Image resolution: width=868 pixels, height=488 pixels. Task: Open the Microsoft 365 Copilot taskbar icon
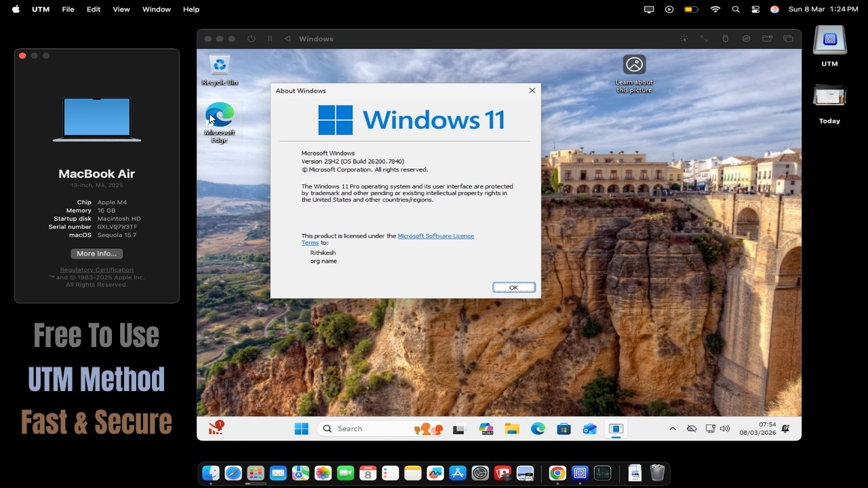(x=486, y=428)
